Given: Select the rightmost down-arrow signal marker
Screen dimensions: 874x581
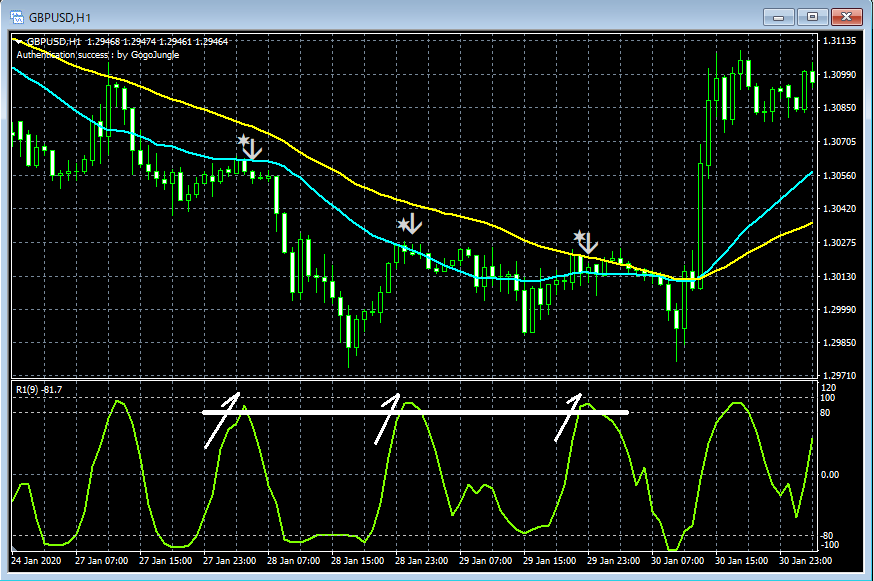Looking at the screenshot, I should 588,242.
